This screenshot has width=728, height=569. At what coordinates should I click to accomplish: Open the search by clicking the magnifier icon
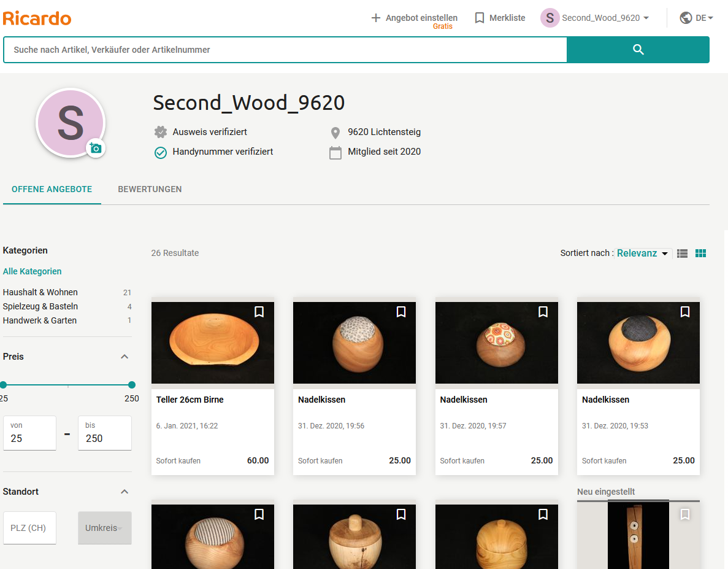[x=638, y=49]
